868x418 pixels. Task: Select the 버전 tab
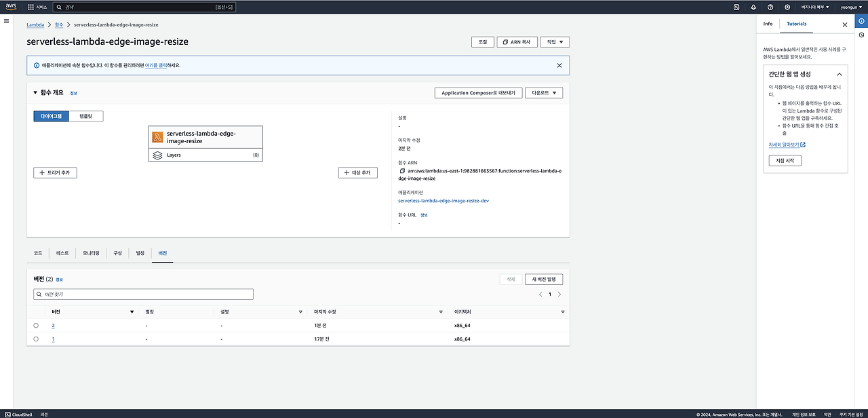[x=163, y=253]
